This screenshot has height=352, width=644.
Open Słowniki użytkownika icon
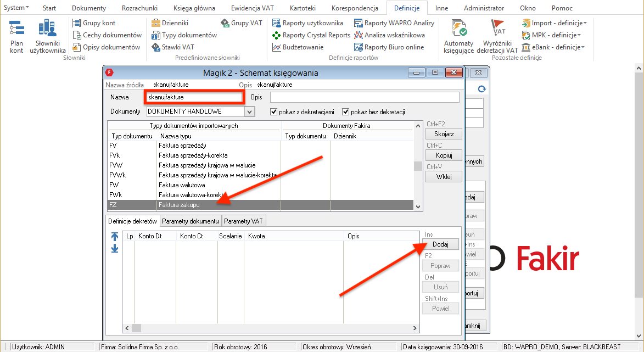pyautogui.click(x=47, y=36)
